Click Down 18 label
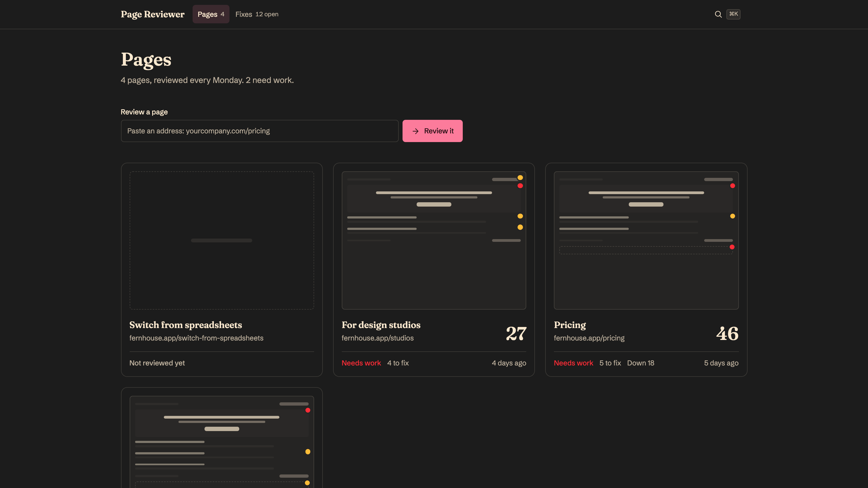This screenshot has width=868, height=488. (640, 363)
